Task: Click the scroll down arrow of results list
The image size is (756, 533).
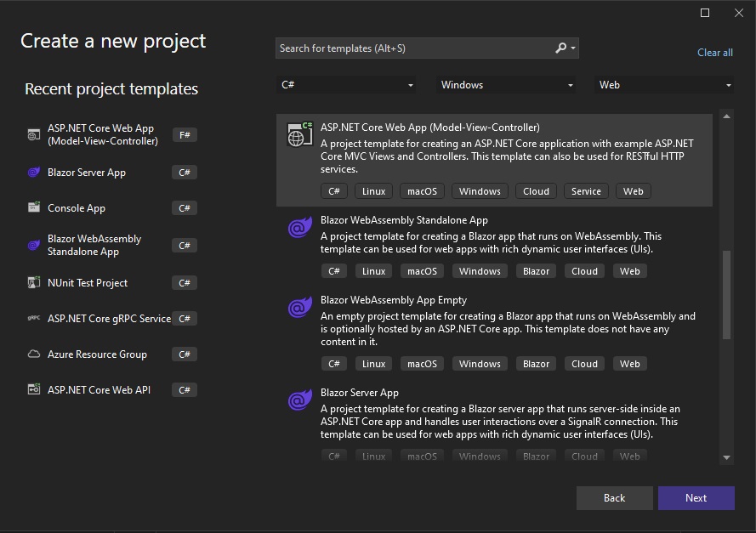Action: click(726, 457)
